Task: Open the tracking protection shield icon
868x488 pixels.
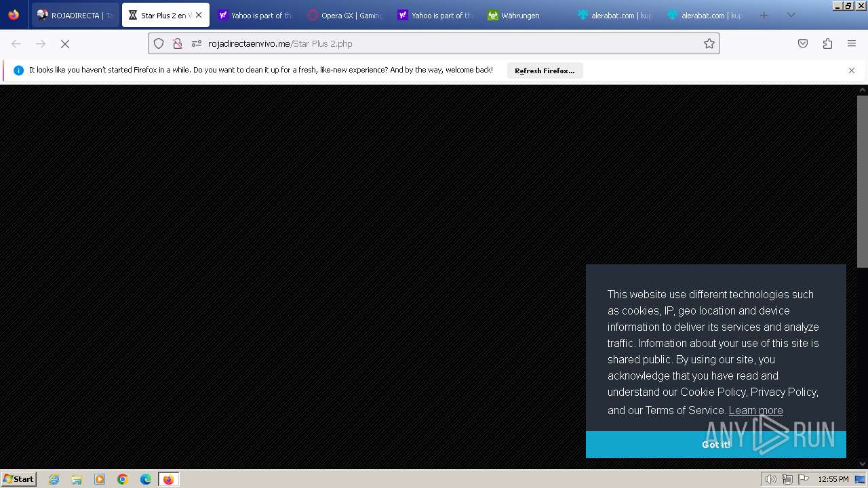Action: coord(159,43)
